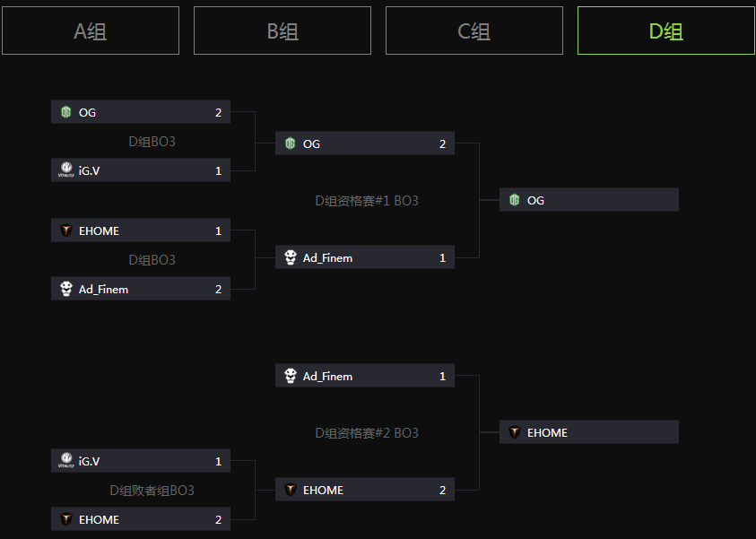Image resolution: width=756 pixels, height=539 pixels.
Task: Open the D组资格赛#1 BO3 match details
Action: (x=367, y=201)
